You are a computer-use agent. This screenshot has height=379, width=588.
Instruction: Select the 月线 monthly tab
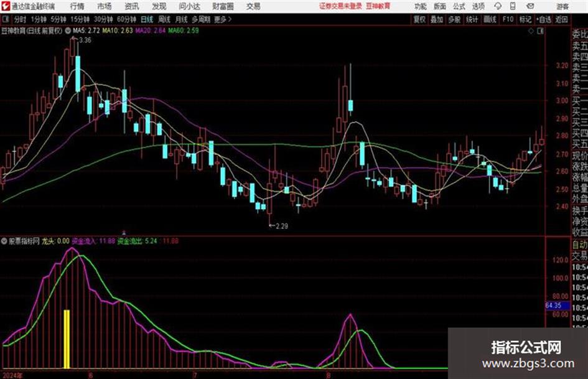pos(182,19)
